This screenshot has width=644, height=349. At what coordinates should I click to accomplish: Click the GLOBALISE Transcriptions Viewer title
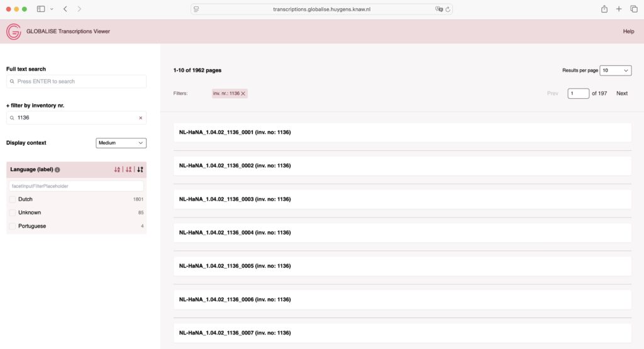[68, 31]
